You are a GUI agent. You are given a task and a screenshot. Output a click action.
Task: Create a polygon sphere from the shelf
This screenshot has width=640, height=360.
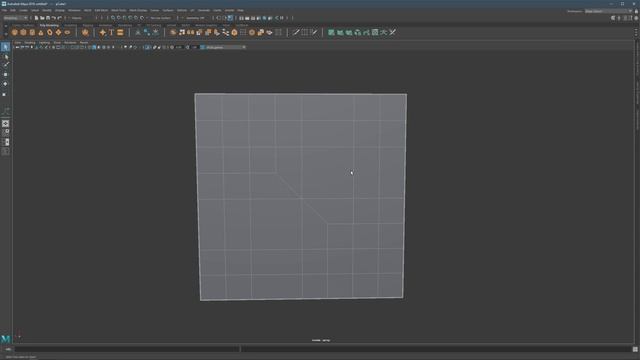tap(15, 32)
